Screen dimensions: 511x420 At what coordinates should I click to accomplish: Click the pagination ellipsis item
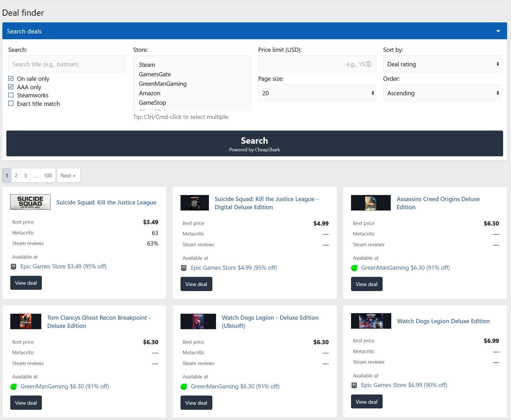click(x=36, y=176)
